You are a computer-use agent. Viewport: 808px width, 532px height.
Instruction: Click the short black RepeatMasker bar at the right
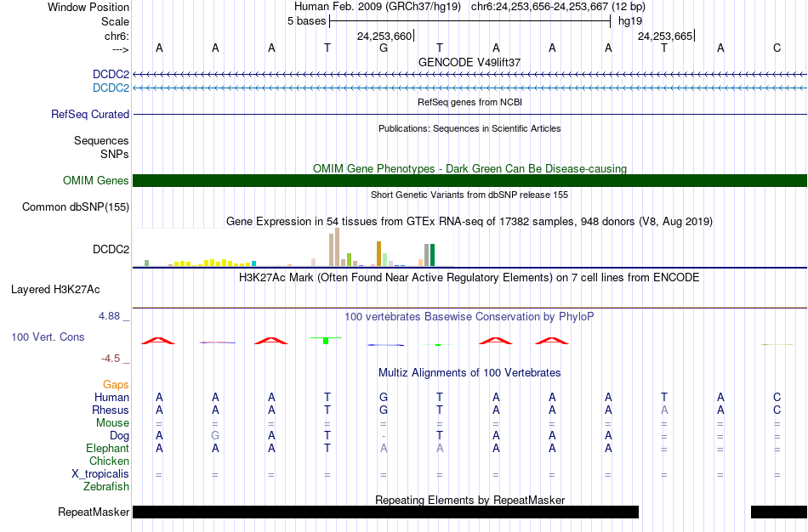point(779,512)
